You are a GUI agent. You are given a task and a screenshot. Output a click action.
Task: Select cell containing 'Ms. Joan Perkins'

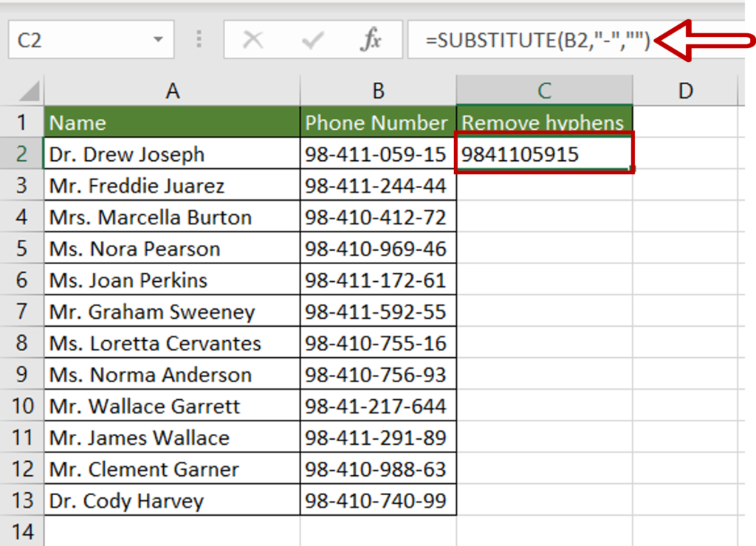pyautogui.click(x=172, y=280)
